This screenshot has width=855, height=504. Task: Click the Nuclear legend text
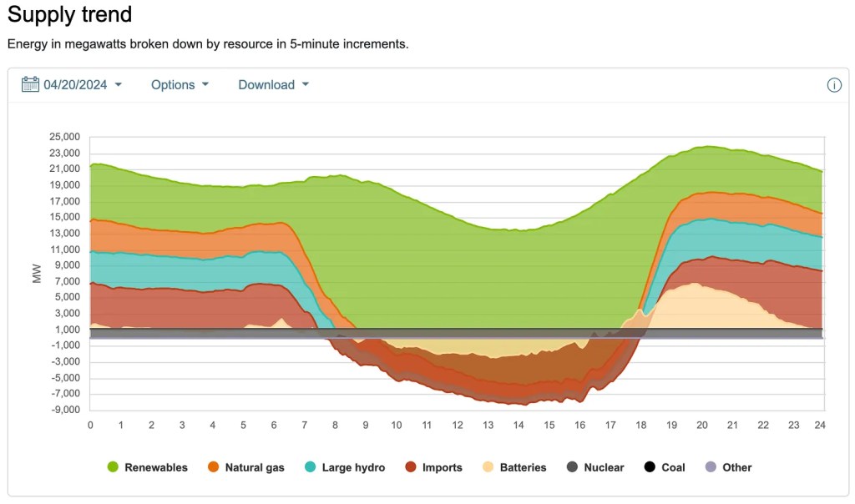[x=604, y=467]
